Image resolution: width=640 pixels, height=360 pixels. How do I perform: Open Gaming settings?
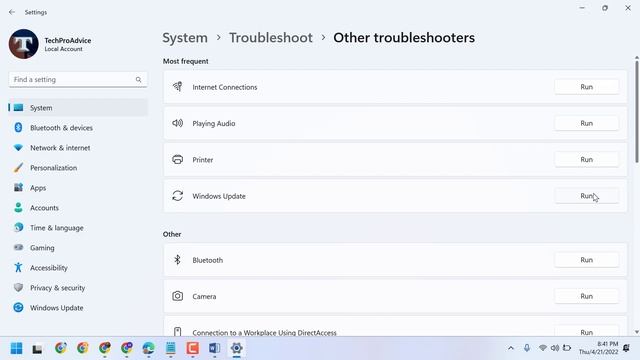78,248
